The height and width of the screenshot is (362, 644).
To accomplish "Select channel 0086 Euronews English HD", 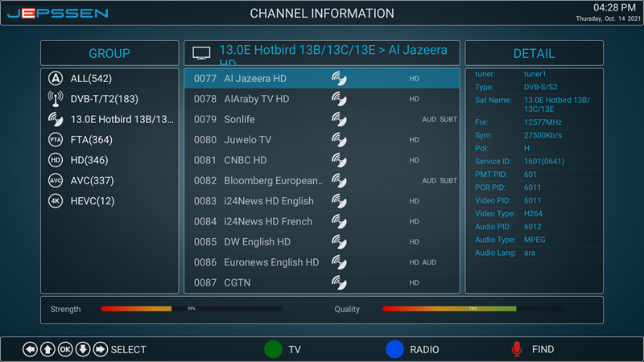I will pyautogui.click(x=322, y=262).
